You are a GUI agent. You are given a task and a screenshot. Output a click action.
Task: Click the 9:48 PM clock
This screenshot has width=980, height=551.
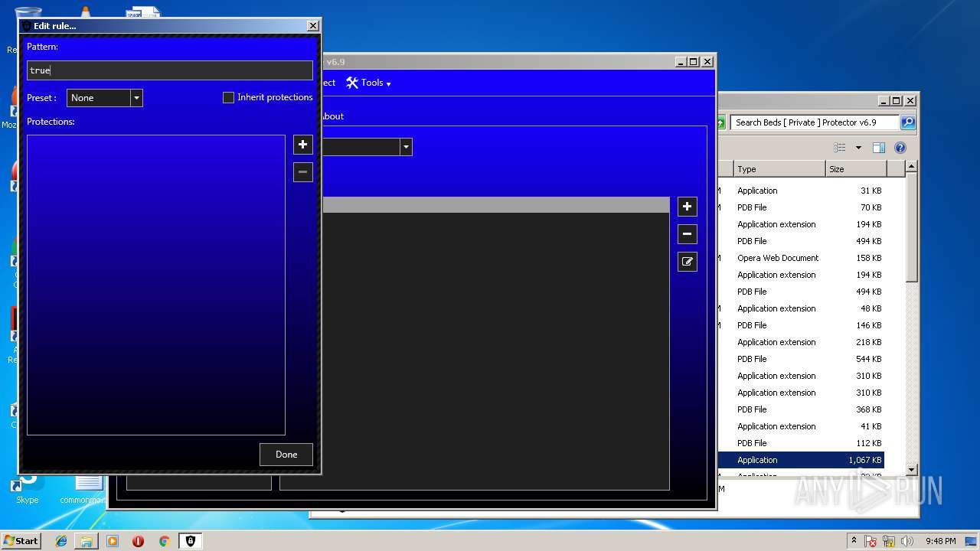(x=940, y=541)
